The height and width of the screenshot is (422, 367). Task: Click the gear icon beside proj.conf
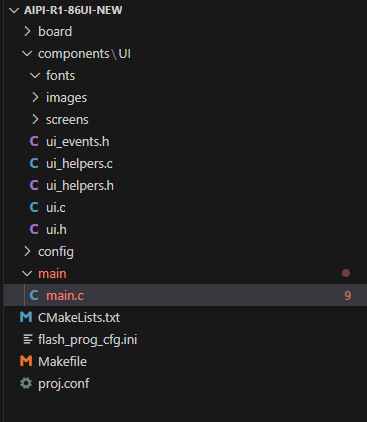click(x=26, y=383)
